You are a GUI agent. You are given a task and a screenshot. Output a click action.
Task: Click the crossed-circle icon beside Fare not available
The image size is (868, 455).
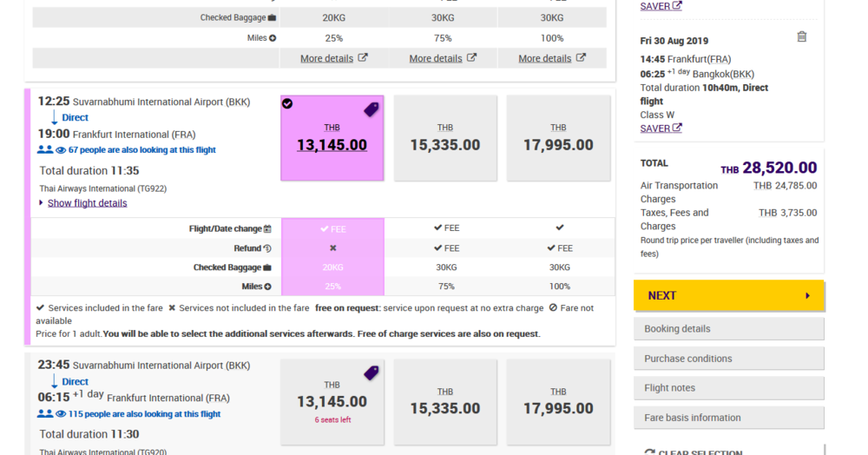coord(553,307)
